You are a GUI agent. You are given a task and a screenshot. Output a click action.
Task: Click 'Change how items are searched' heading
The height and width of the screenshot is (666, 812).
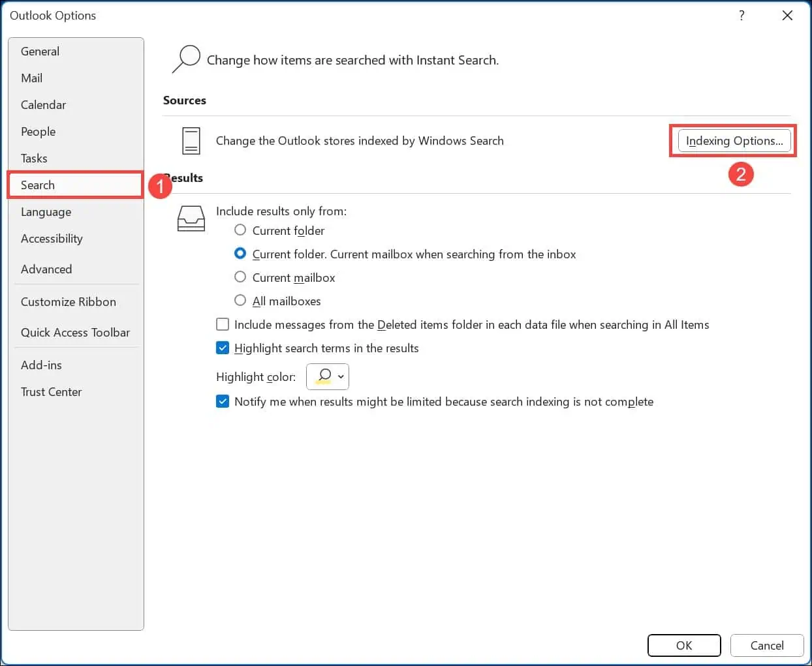point(352,60)
